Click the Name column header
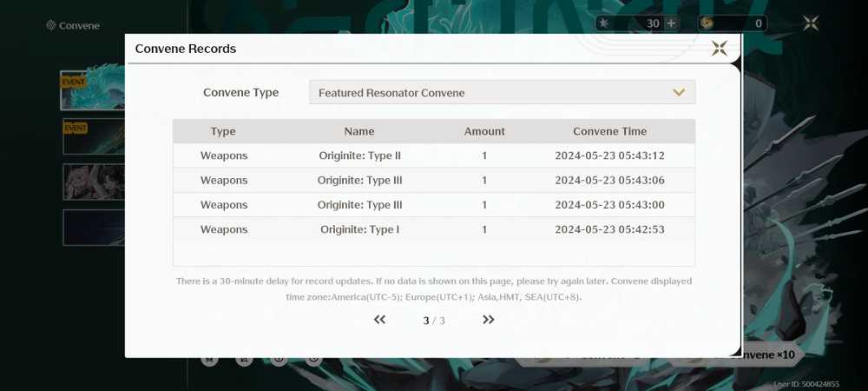868x391 pixels. (x=359, y=131)
